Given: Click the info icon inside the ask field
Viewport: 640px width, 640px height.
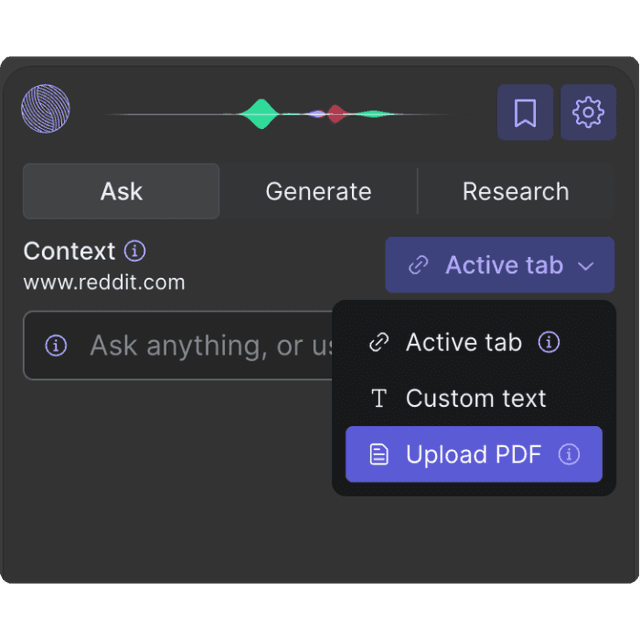Looking at the screenshot, I should pos(57,346).
